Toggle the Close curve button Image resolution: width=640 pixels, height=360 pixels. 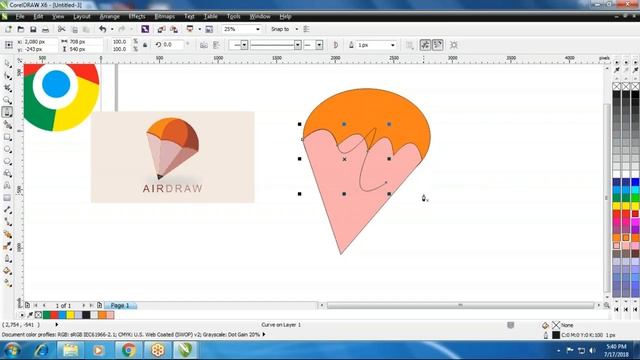coord(336,45)
